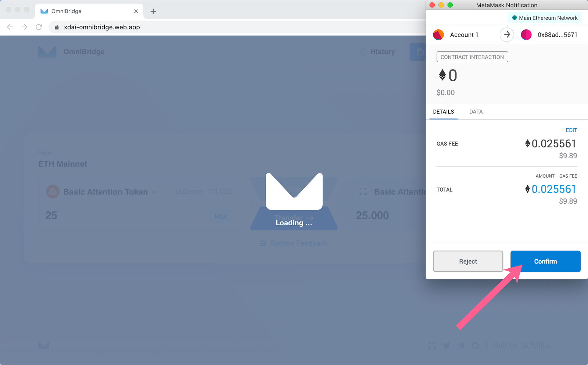This screenshot has width=588, height=365.
Task: Click the destination amount 25.000
Action: [372, 215]
